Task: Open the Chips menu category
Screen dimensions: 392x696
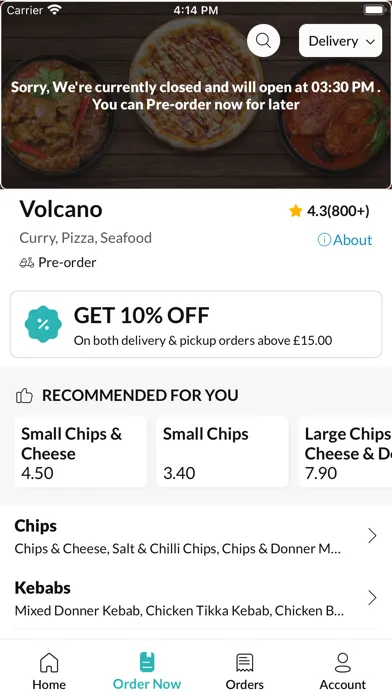Action: tap(196, 536)
